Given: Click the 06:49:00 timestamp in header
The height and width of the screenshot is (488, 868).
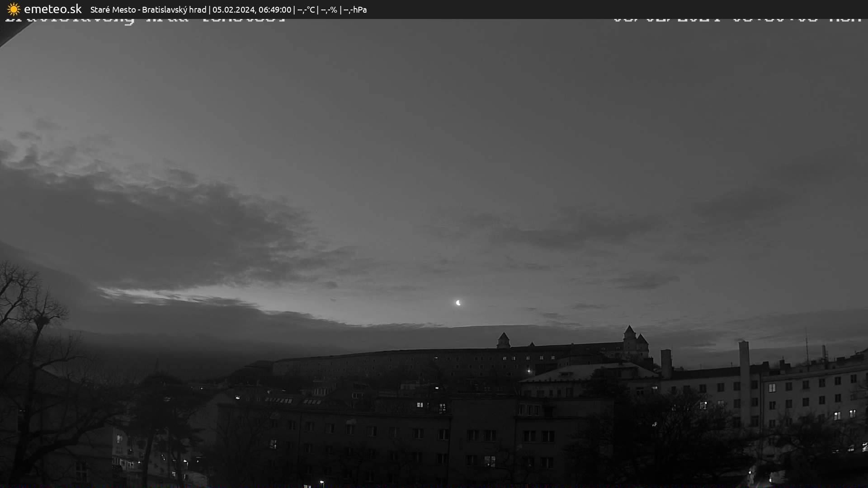Looking at the screenshot, I should [x=275, y=9].
